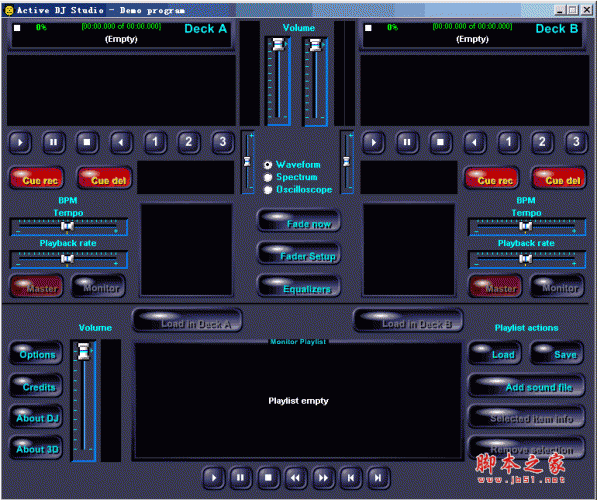This screenshot has width=597, height=500.
Task: Skip to the next playlist track
Action: [378, 478]
